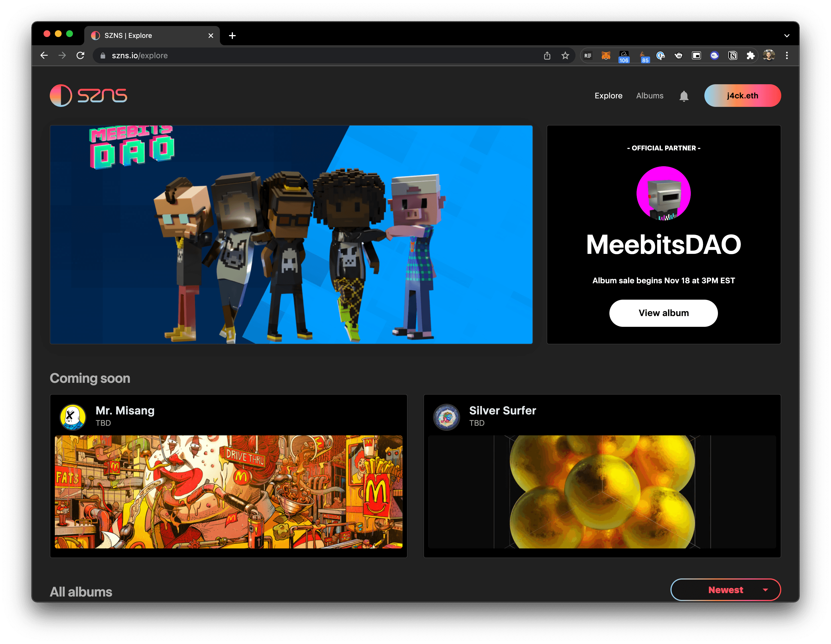Image resolution: width=831 pixels, height=644 pixels.
Task: Open the picture-in-picture extension
Action: click(696, 56)
